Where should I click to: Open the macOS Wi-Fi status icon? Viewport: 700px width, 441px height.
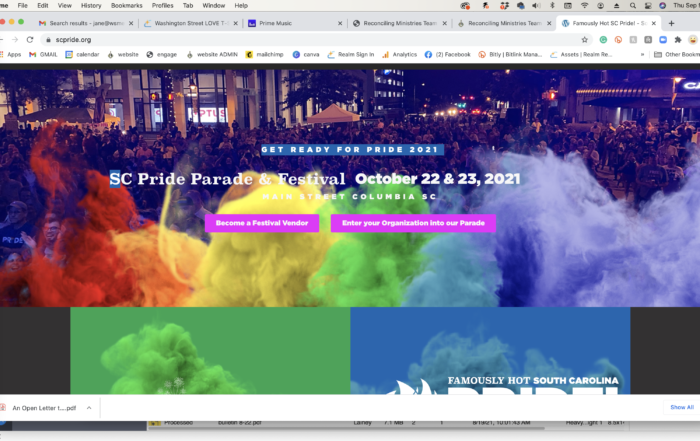tap(584, 6)
